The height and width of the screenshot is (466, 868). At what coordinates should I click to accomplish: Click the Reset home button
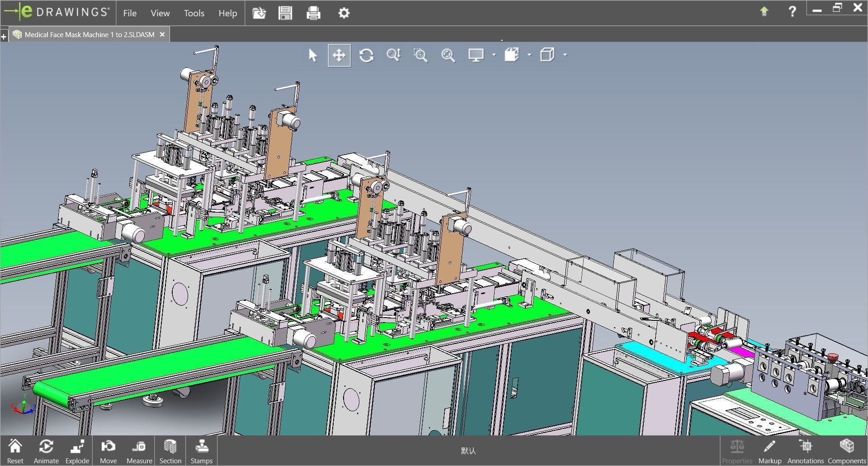click(15, 451)
